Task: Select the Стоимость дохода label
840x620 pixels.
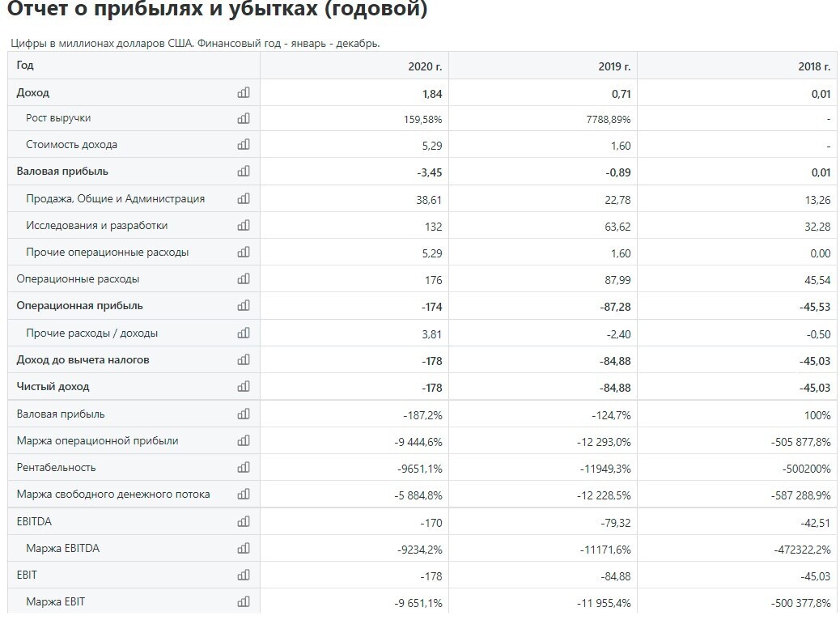Action: [x=71, y=145]
